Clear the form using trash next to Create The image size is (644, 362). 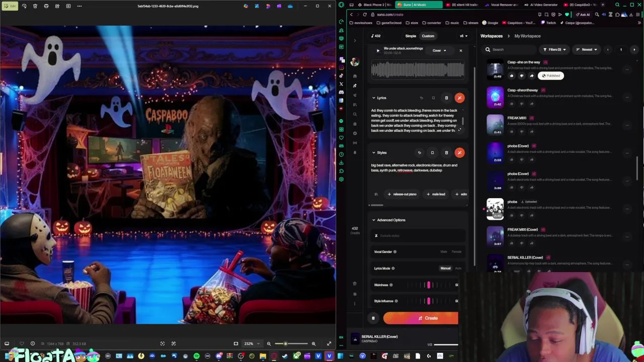pyautogui.click(x=373, y=318)
